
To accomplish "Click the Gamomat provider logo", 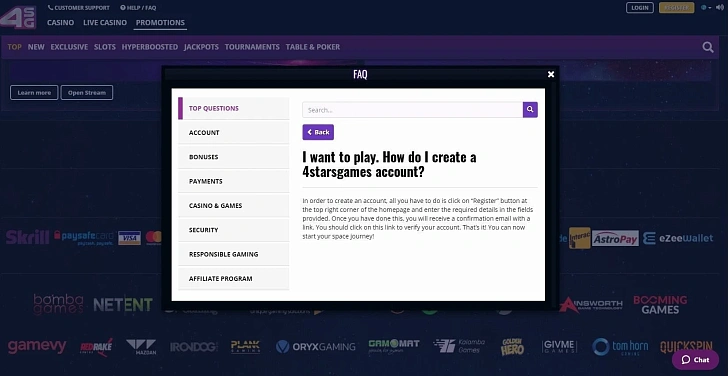I will pos(394,346).
